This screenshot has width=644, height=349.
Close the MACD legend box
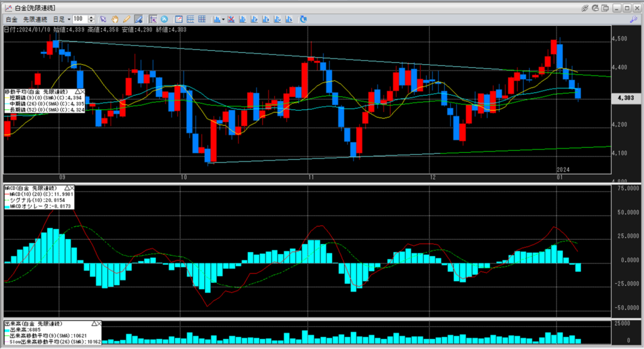(x=72, y=188)
